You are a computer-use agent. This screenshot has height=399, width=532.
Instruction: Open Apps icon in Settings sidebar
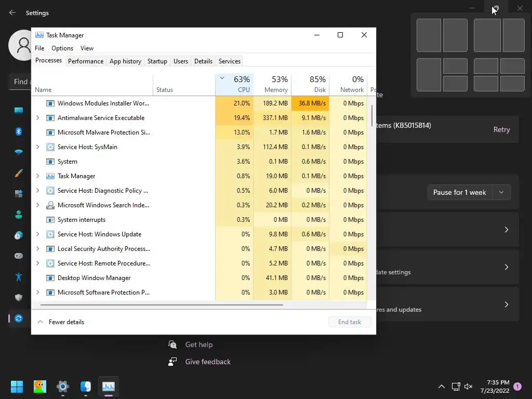pos(19,194)
